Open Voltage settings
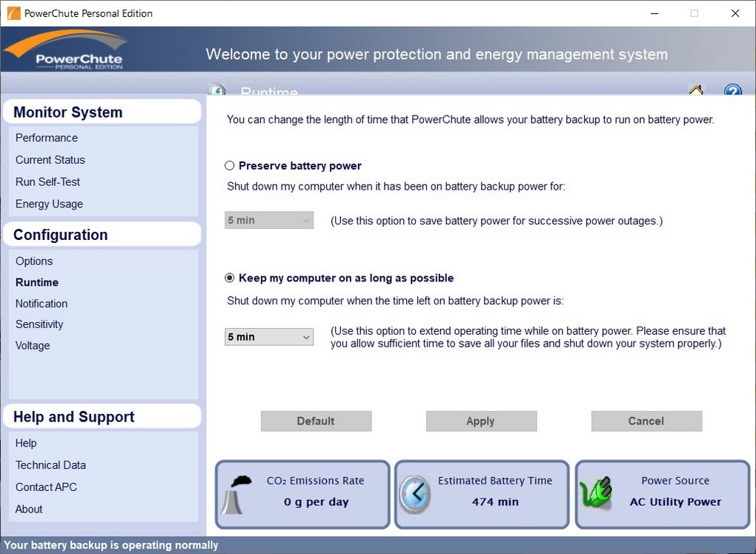 [33, 345]
